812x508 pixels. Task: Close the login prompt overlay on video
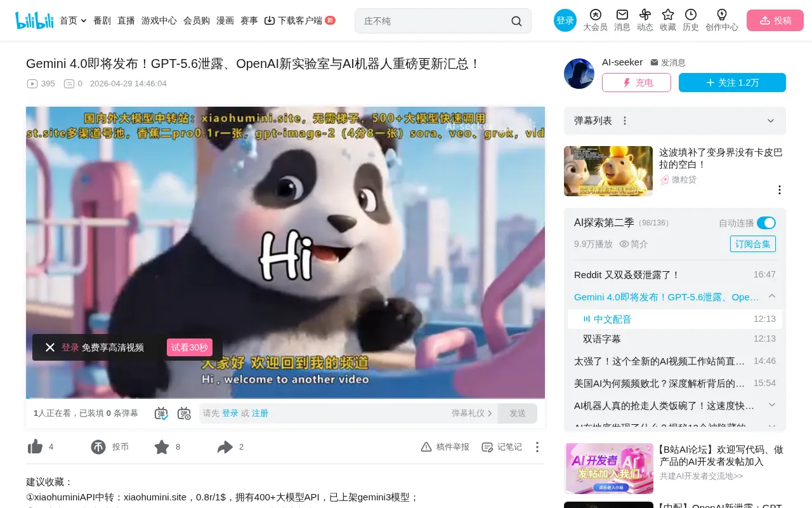[50, 347]
